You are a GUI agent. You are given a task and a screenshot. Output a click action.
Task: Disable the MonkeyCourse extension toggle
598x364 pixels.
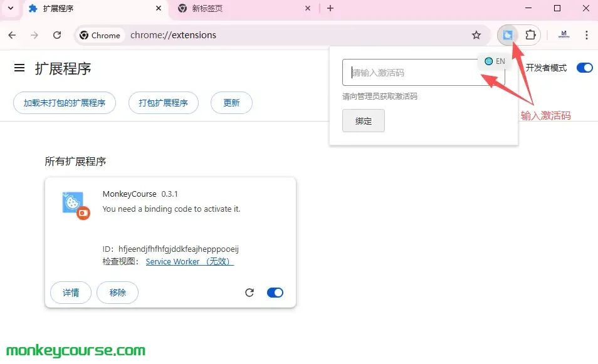click(275, 293)
